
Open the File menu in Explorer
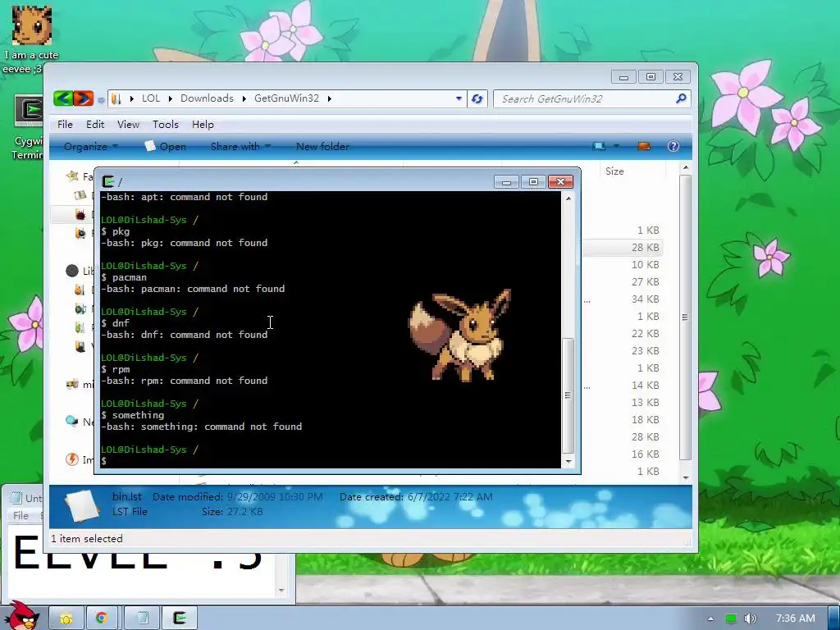coord(65,125)
